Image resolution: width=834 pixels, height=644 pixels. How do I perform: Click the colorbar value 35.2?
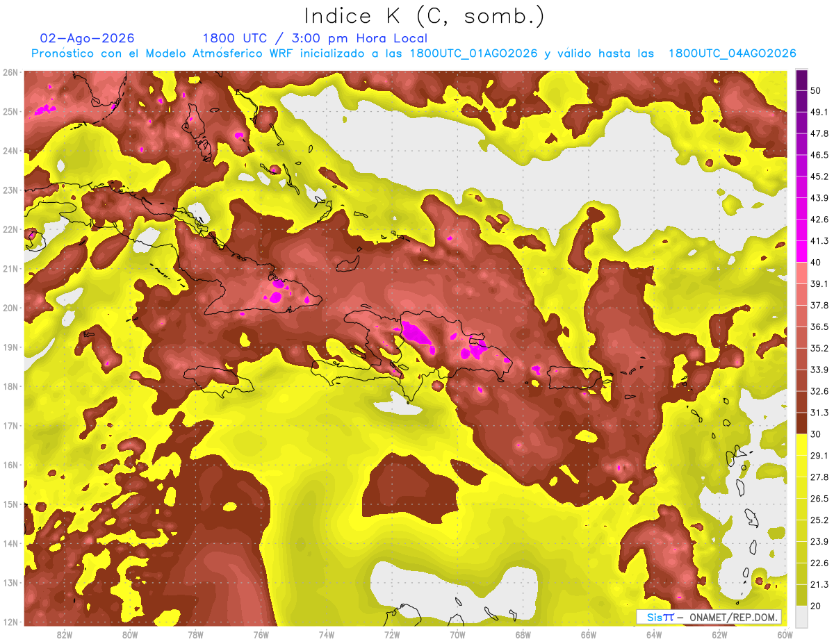(820, 348)
